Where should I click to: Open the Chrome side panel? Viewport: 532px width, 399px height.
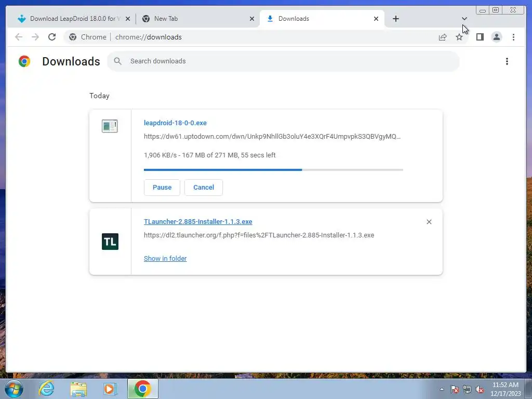(x=480, y=37)
